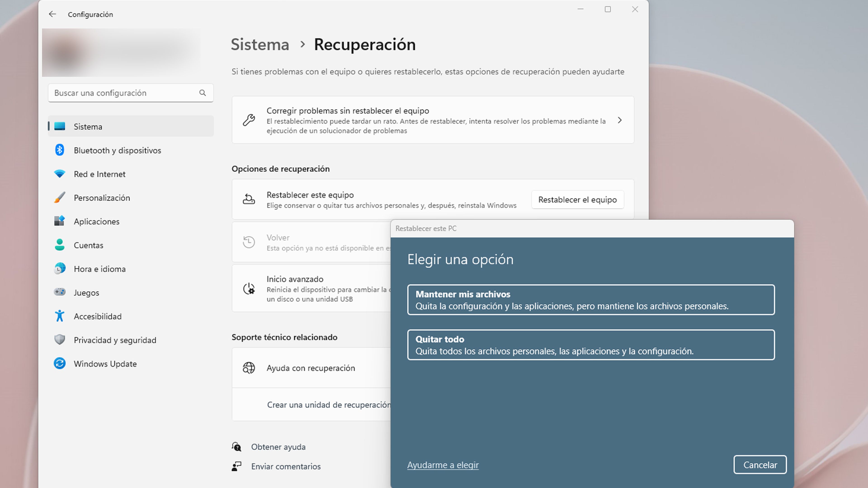Viewport: 868px width, 488px height.
Task: Click the Volver history icon
Action: 249,242
